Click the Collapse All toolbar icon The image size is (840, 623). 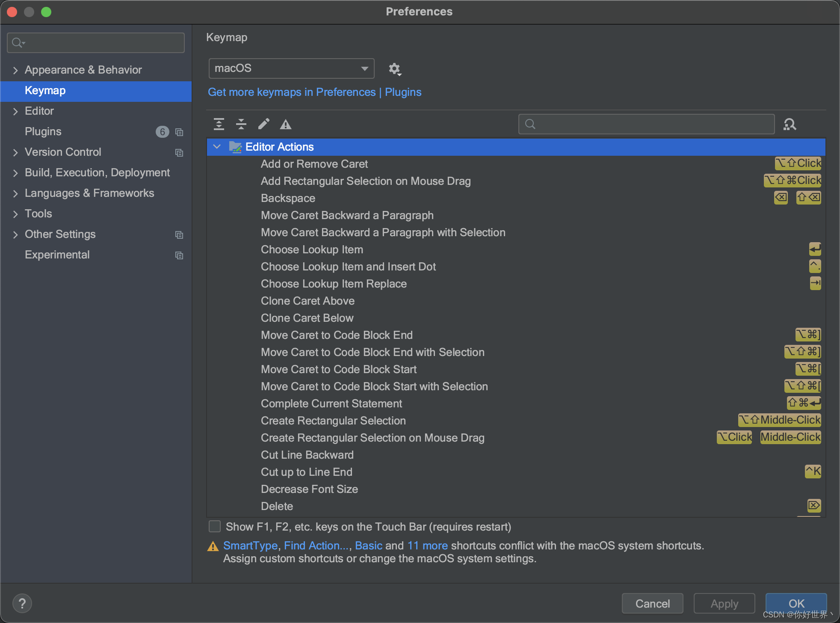point(241,124)
